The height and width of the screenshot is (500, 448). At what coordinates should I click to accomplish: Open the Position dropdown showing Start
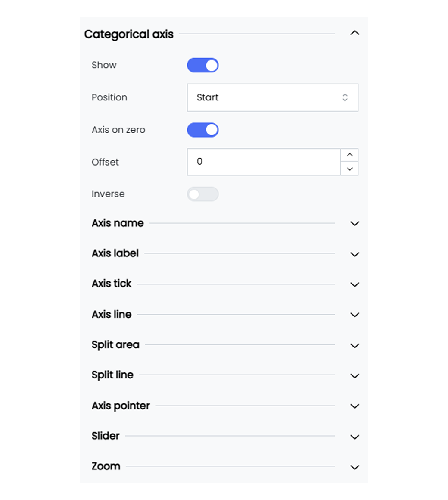[272, 97]
